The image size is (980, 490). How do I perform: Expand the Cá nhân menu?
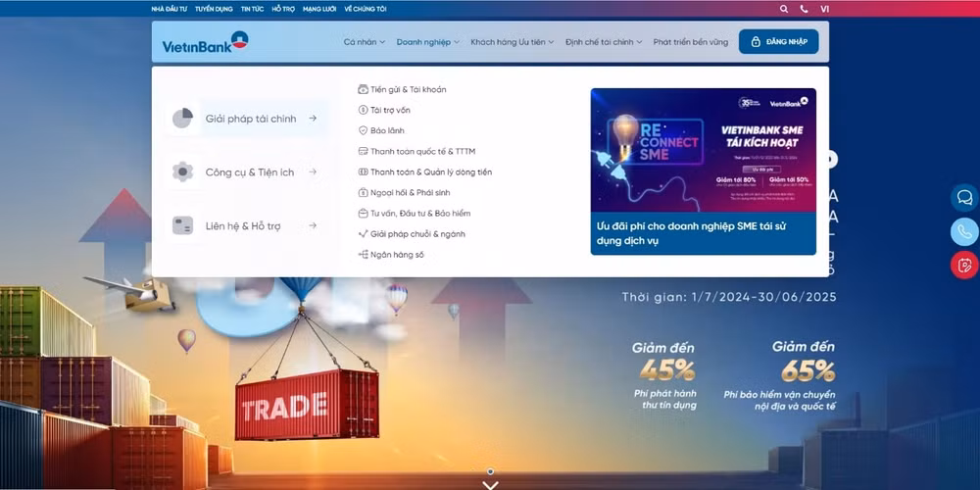tap(365, 42)
